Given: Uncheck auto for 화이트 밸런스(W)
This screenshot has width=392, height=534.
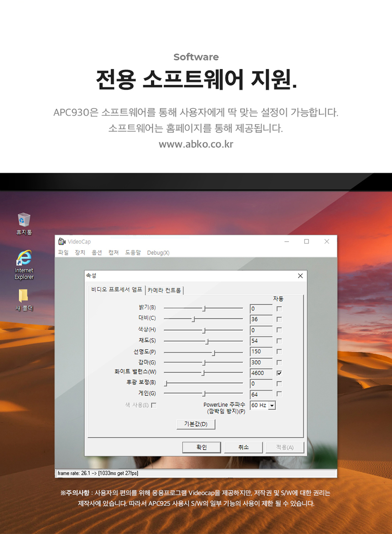Looking at the screenshot, I should point(279,373).
